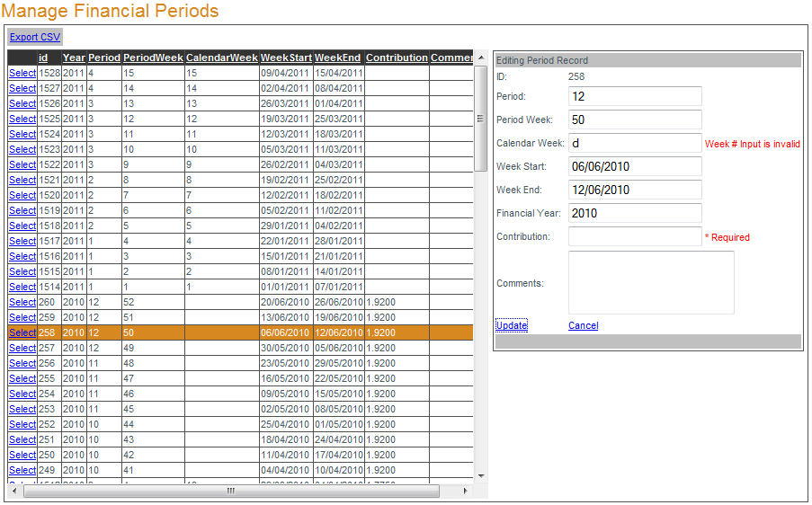The image size is (812, 505).
Task: Select the row with id 249
Action: pos(22,470)
